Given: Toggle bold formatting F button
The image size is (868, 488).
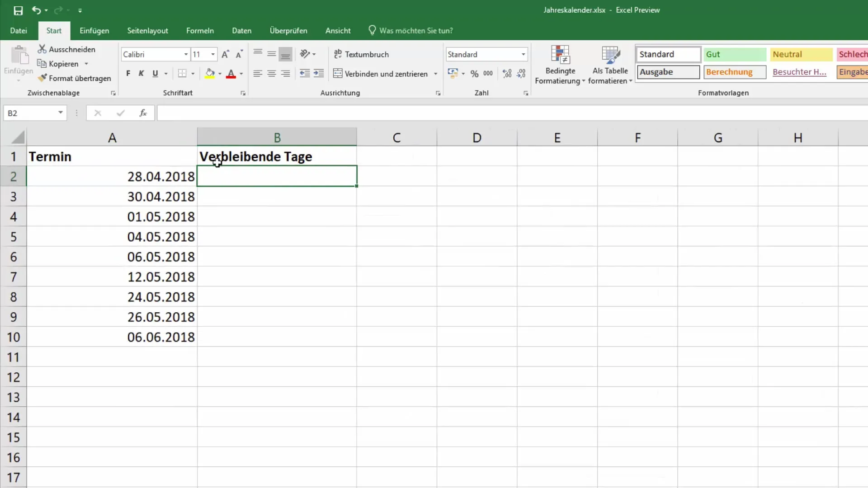Looking at the screenshot, I should tap(128, 74).
